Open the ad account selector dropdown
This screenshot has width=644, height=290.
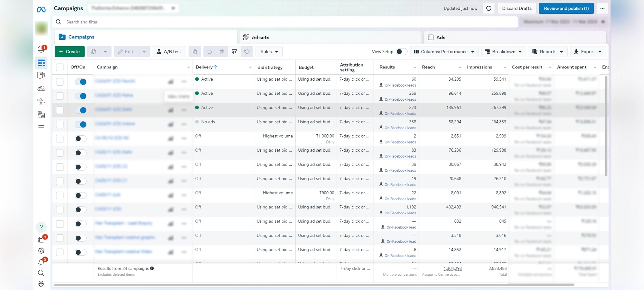coord(133,8)
